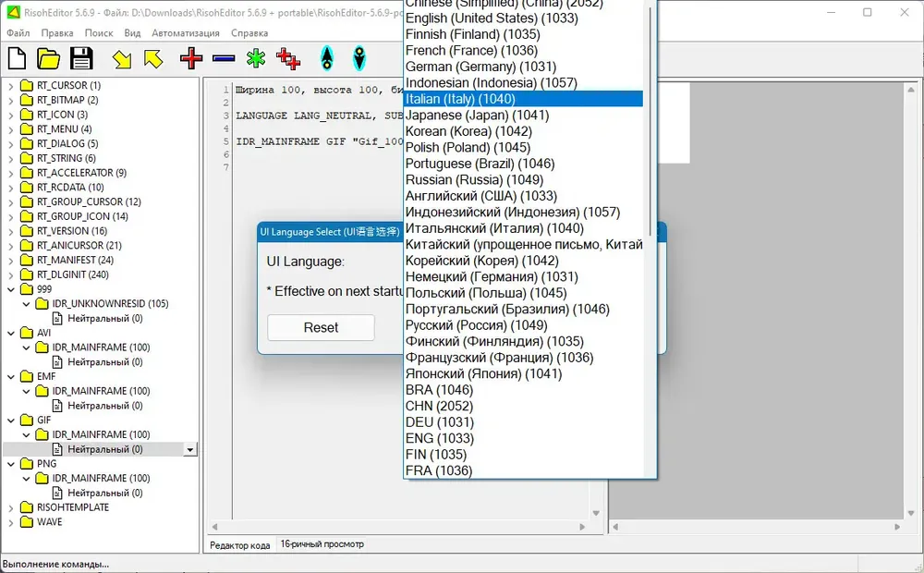Select Нейтральный (0) under EMF
Image resolution: width=924 pixels, height=573 pixels.
point(105,406)
